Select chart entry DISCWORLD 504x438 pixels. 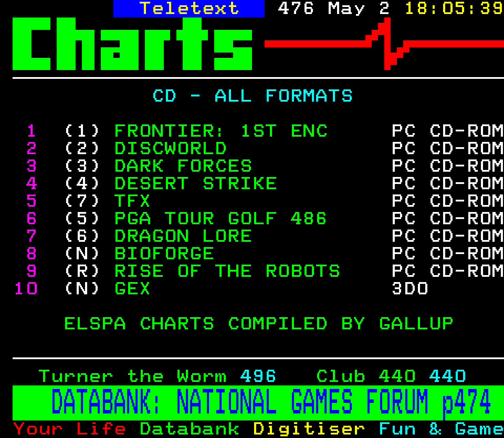[x=170, y=149]
